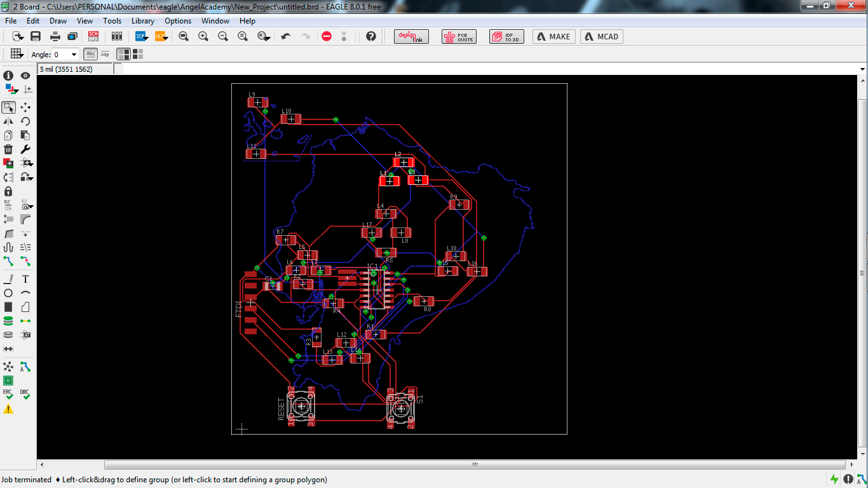The width and height of the screenshot is (868, 488).
Task: Select the Group selection tool
Action: [x=8, y=107]
